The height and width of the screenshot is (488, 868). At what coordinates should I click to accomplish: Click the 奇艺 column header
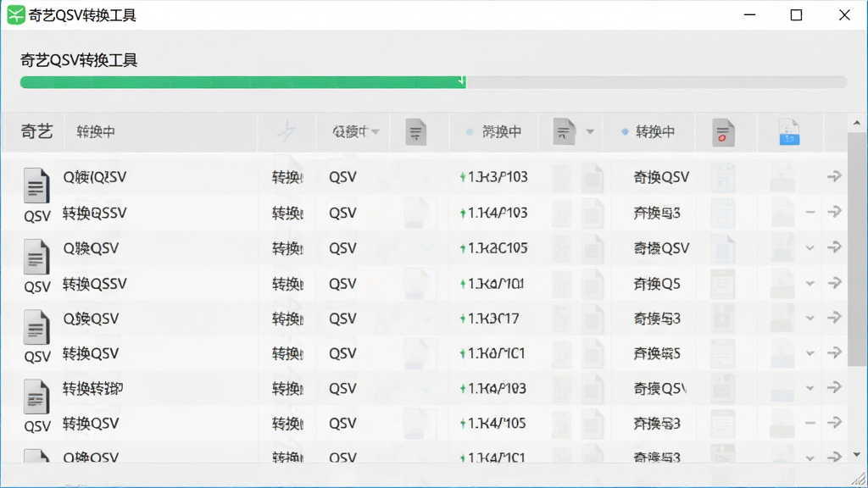point(36,131)
